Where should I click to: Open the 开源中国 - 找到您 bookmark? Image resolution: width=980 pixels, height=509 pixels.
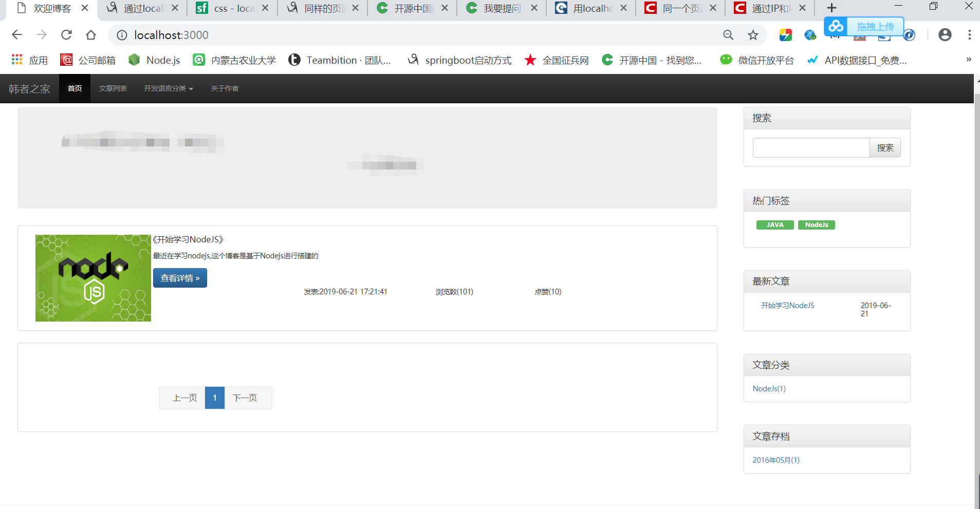coord(652,60)
